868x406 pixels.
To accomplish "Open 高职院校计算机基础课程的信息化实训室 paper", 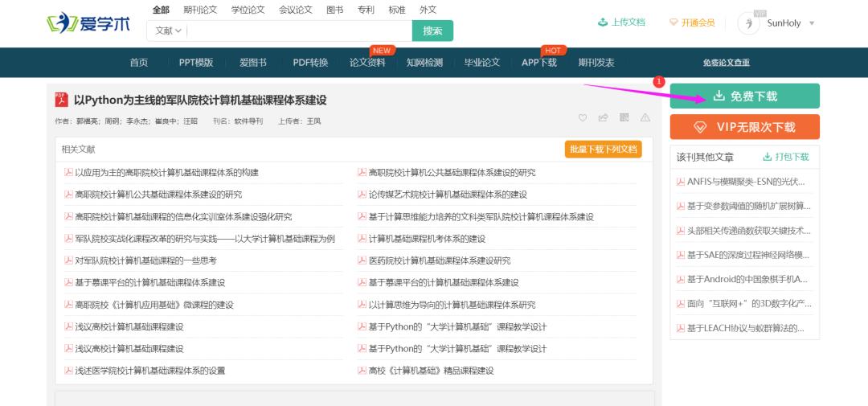I will (x=183, y=216).
